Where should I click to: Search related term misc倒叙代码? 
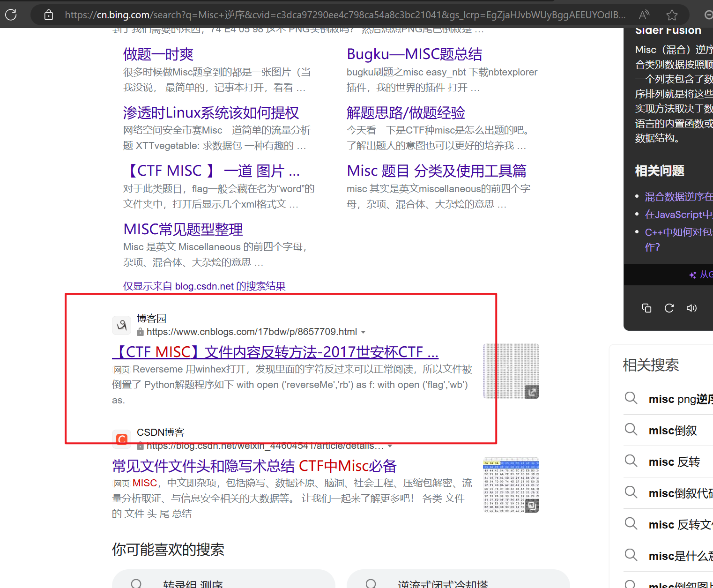pyautogui.click(x=681, y=493)
